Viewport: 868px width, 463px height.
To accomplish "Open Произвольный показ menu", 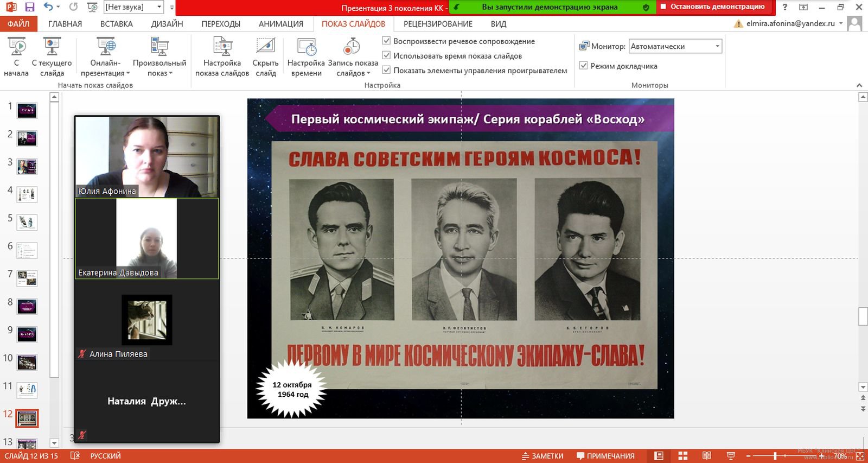I will click(x=159, y=57).
